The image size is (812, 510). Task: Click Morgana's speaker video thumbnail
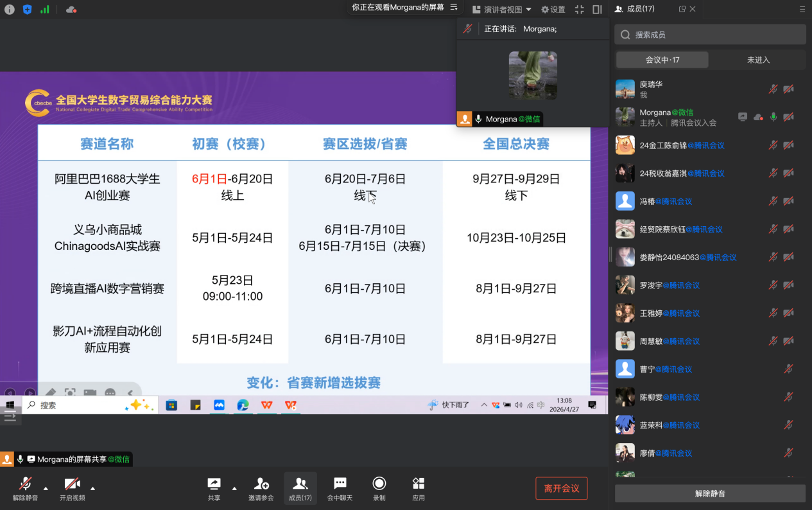533,75
